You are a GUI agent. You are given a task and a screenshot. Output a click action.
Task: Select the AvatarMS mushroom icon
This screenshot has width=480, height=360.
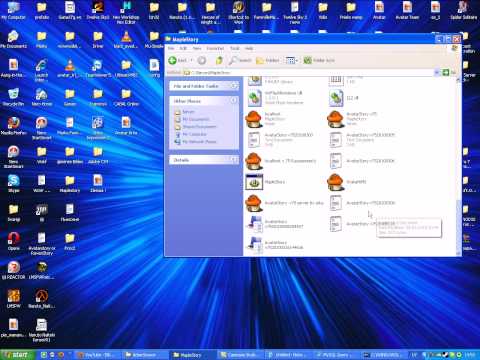coord(335,182)
